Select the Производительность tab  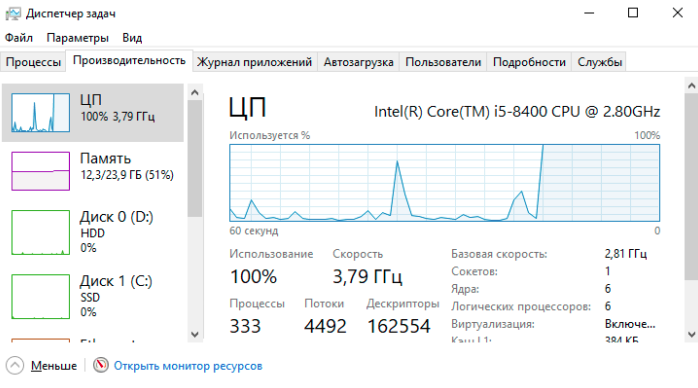(x=129, y=61)
